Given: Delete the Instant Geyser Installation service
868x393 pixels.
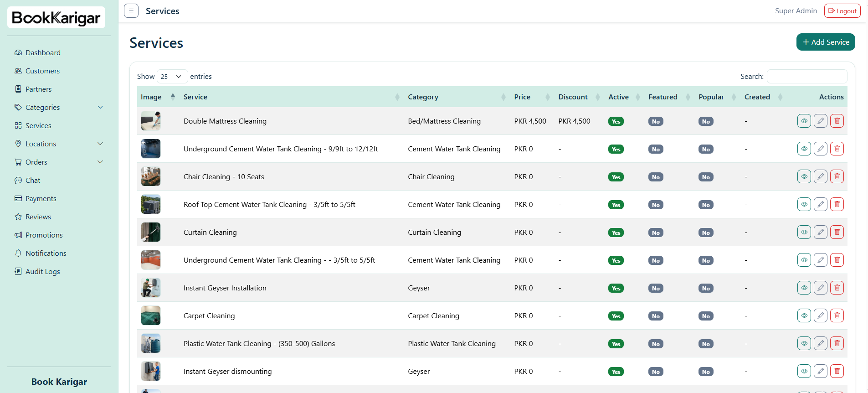Looking at the screenshot, I should click(837, 288).
